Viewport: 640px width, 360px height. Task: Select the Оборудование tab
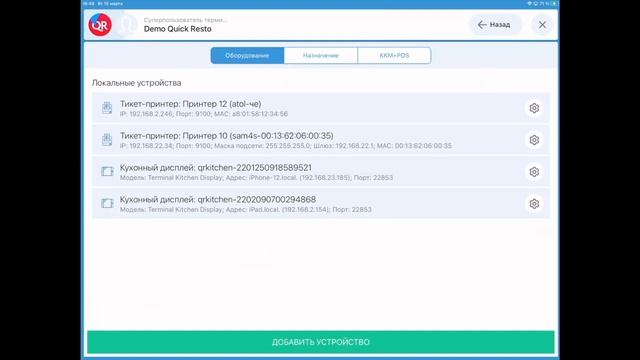[247, 56]
